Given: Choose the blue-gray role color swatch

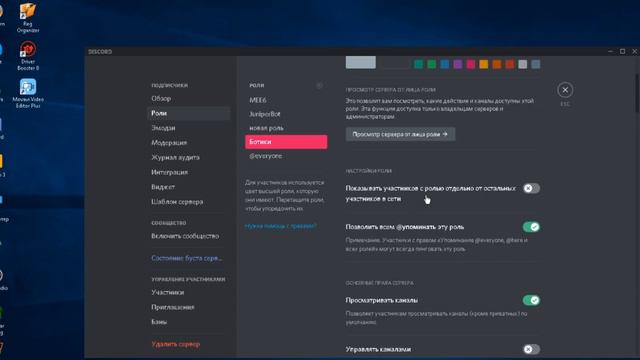Looking at the screenshot, I should [536, 64].
